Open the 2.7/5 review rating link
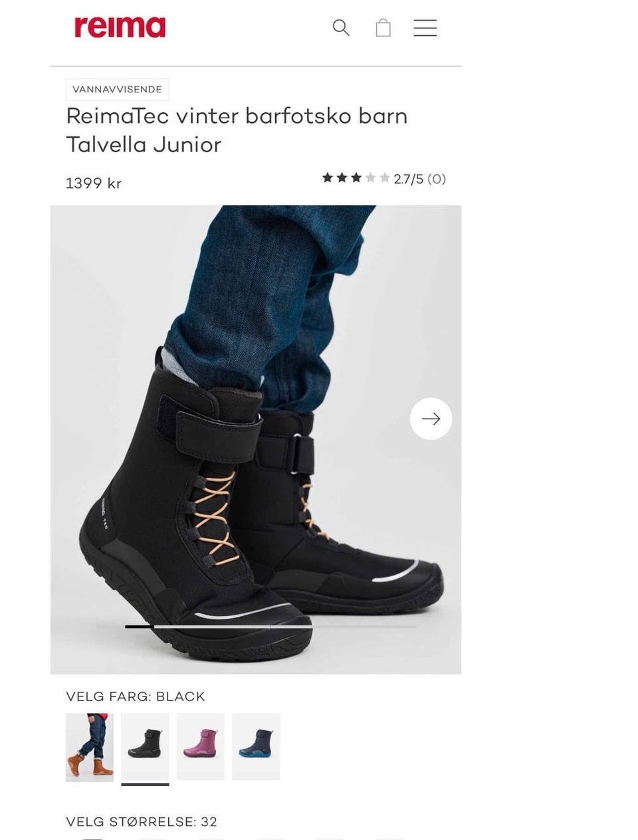638x840 pixels. coord(409,179)
